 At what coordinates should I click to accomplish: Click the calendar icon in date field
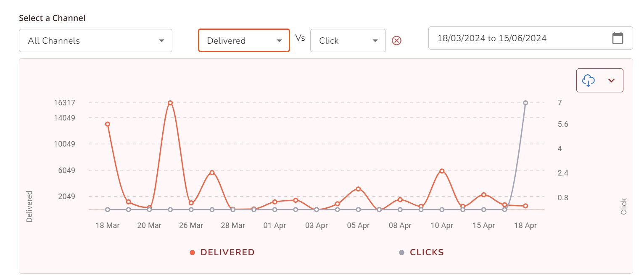[617, 38]
